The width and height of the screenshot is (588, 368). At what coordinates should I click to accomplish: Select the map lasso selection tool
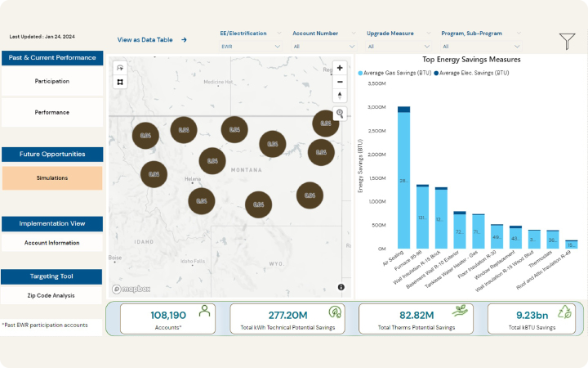click(120, 68)
